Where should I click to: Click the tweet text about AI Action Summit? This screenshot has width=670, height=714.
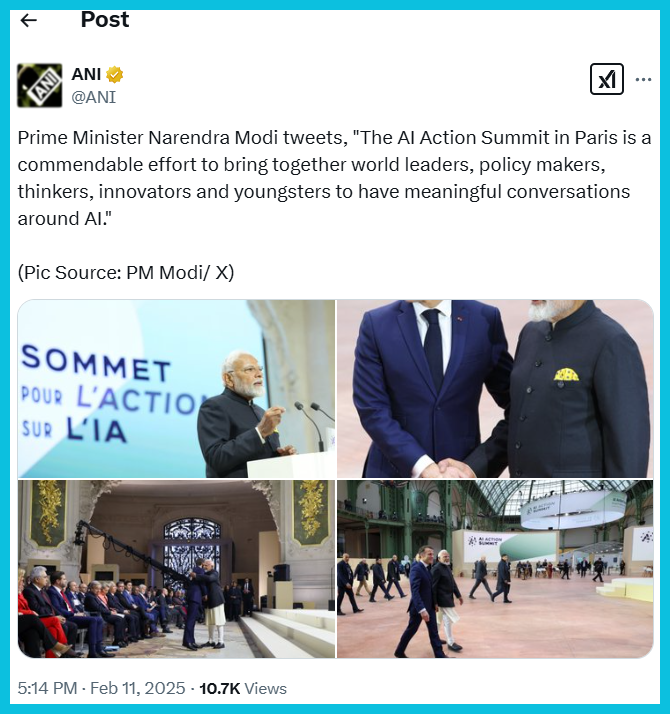pyautogui.click(x=334, y=178)
